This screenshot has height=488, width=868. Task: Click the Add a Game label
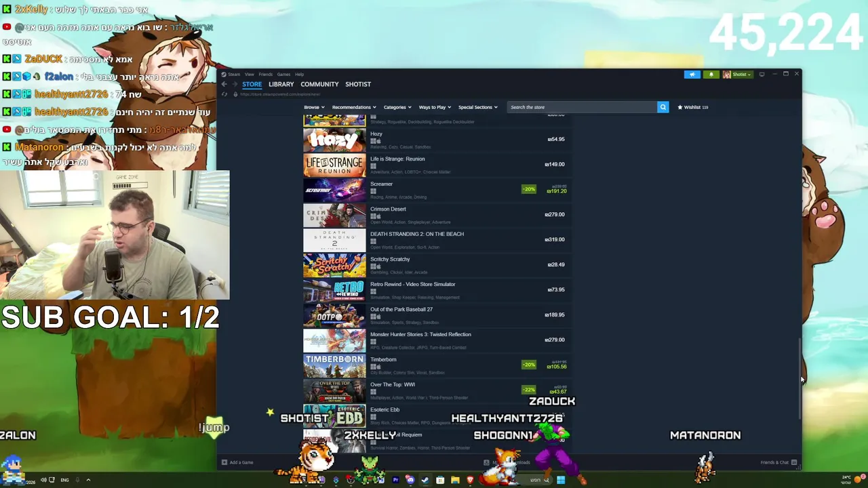pyautogui.click(x=241, y=462)
